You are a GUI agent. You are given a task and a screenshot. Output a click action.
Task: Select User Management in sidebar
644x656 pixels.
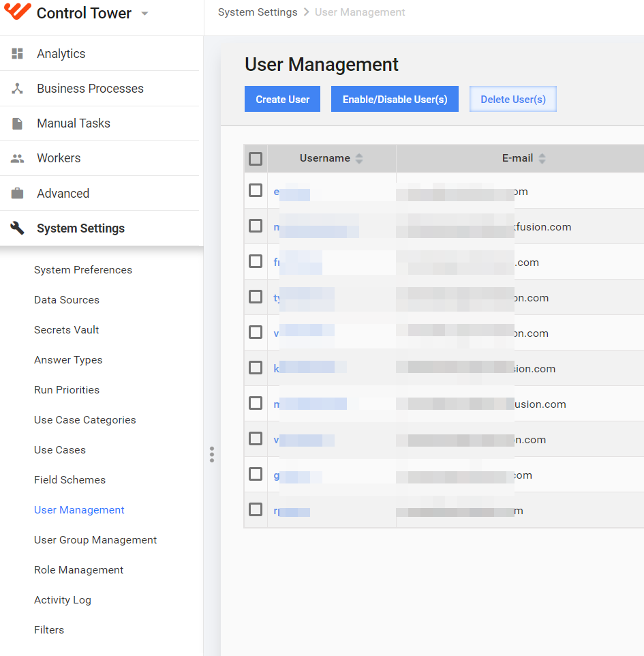coord(79,510)
